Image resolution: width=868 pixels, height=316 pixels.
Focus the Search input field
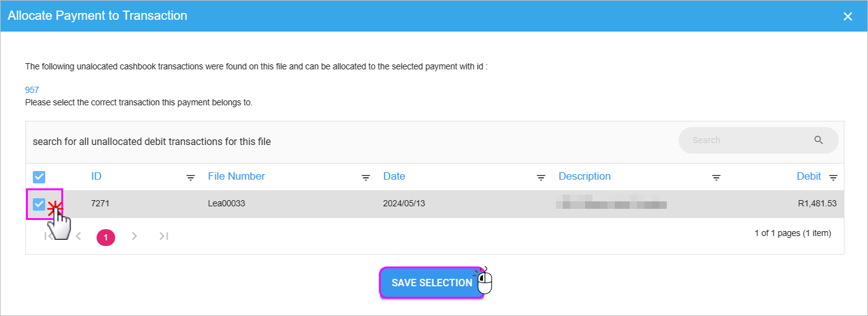750,140
